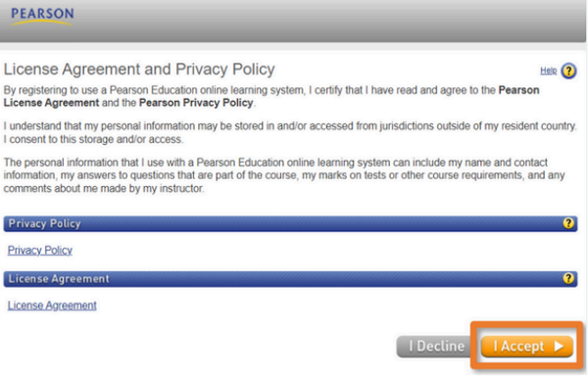Click the blue Privacy Policy section header
This screenshot has height=376, width=588.
[290, 223]
